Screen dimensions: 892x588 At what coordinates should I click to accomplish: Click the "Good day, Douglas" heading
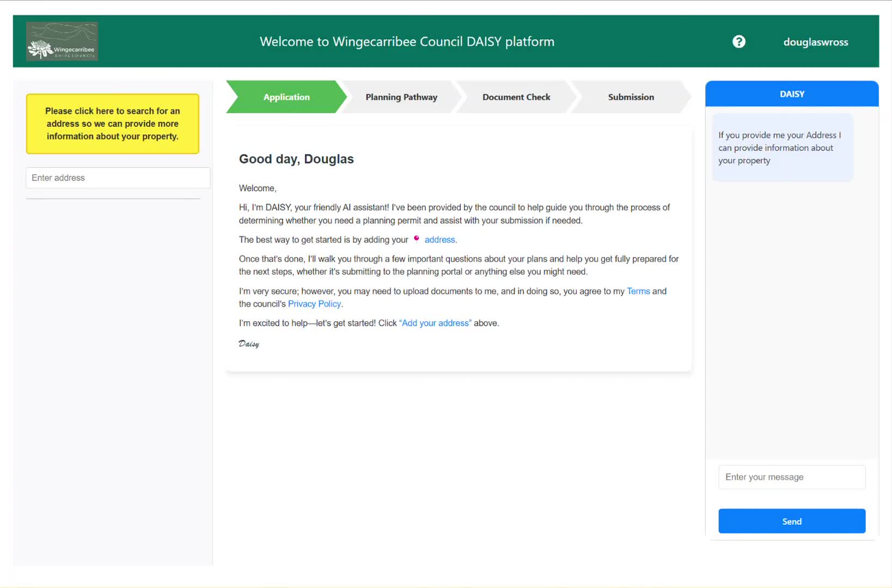coord(296,159)
